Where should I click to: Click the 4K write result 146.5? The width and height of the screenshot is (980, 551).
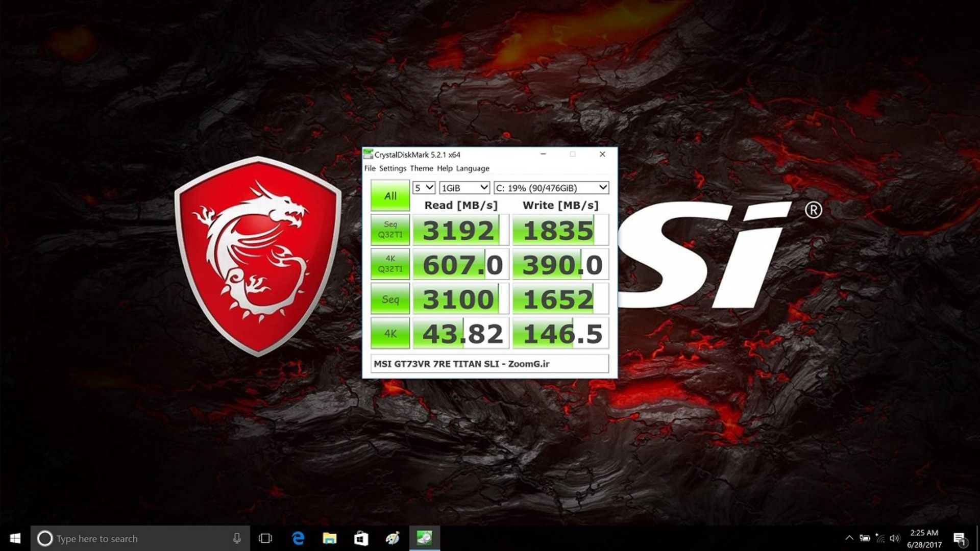[560, 334]
